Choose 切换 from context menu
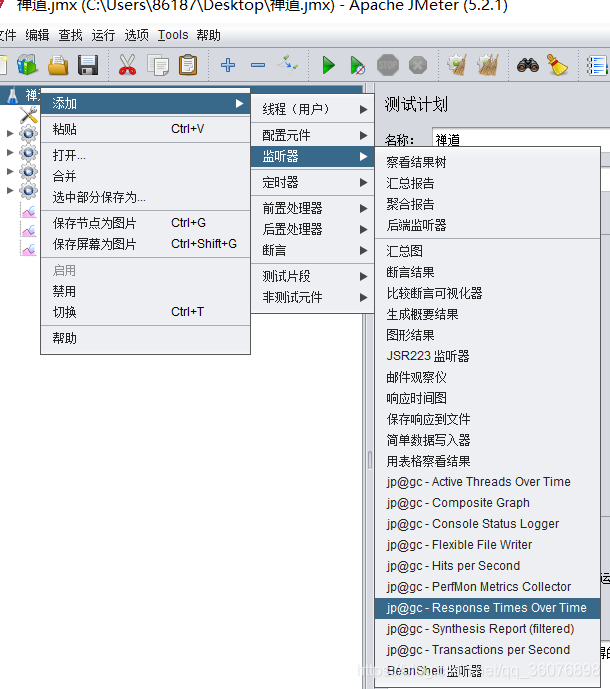 click(145, 312)
